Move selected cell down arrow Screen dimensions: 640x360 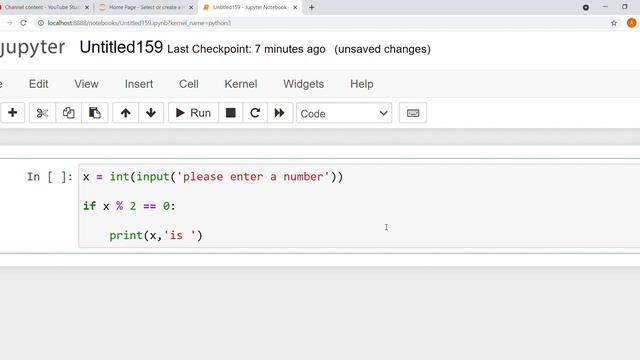[151, 113]
